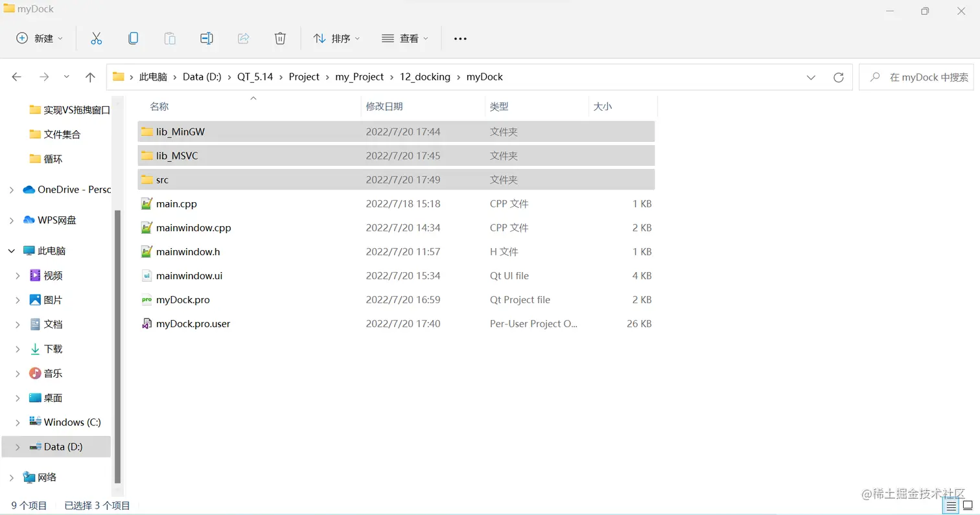Switch to details view layout icon
980x515 pixels.
[x=951, y=506]
